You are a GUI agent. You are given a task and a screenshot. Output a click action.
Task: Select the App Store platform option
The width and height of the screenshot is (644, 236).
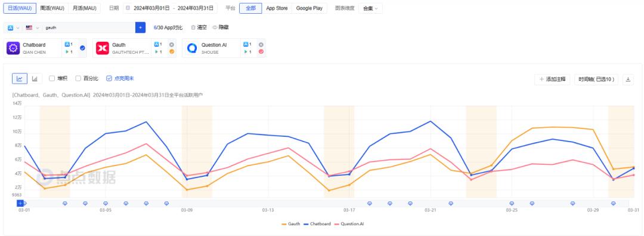tap(277, 8)
